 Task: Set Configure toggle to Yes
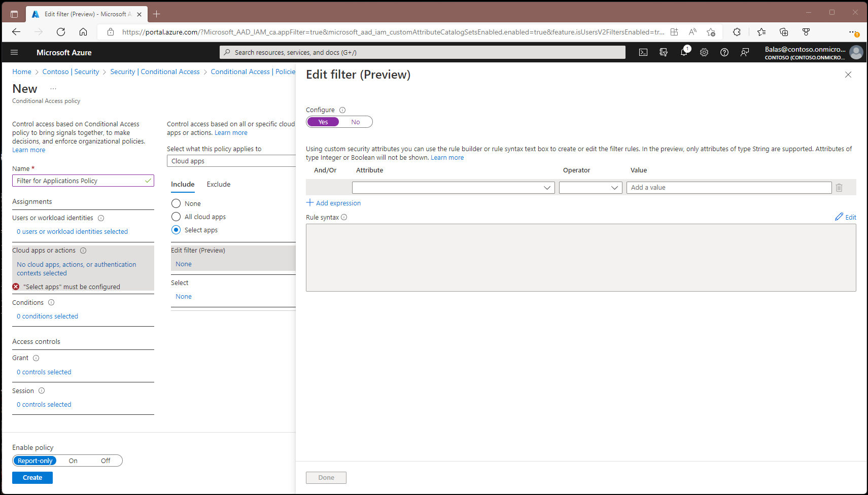323,122
